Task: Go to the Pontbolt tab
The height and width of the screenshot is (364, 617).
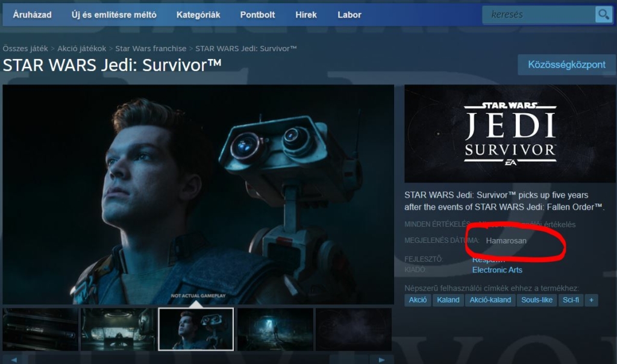Action: [258, 14]
